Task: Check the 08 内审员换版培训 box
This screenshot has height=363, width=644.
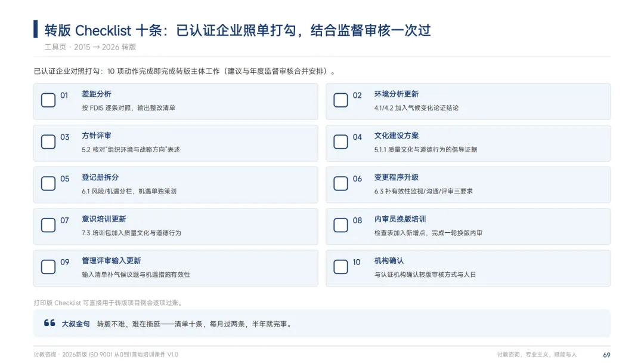Action: [340, 225]
